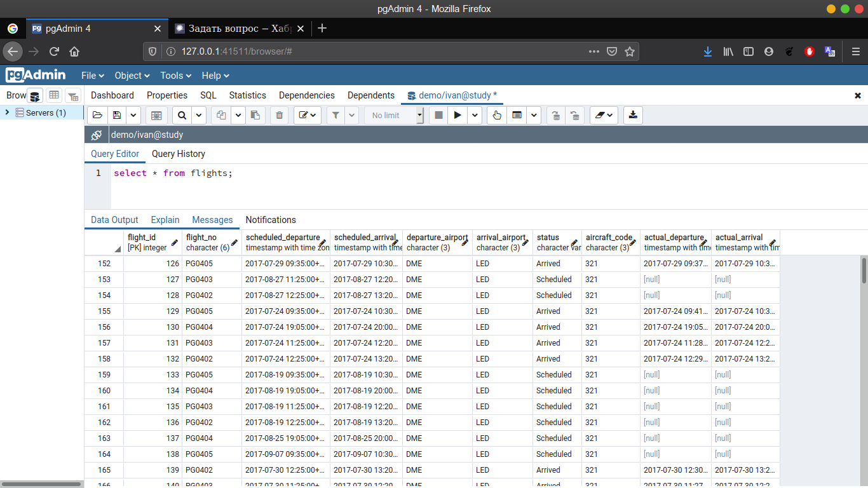This screenshot has width=868, height=488.
Task: Open the Data Output tab
Action: (114, 220)
